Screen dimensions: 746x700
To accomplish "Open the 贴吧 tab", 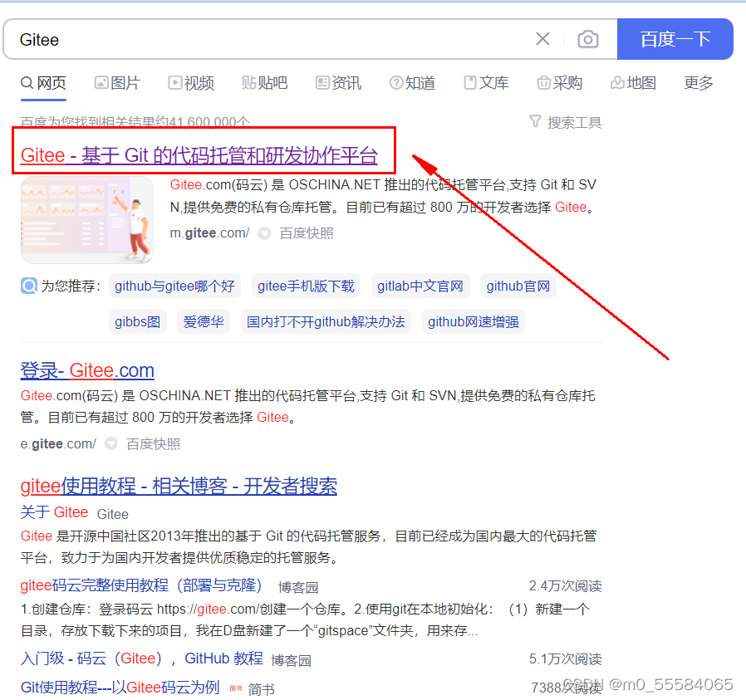I will click(264, 83).
